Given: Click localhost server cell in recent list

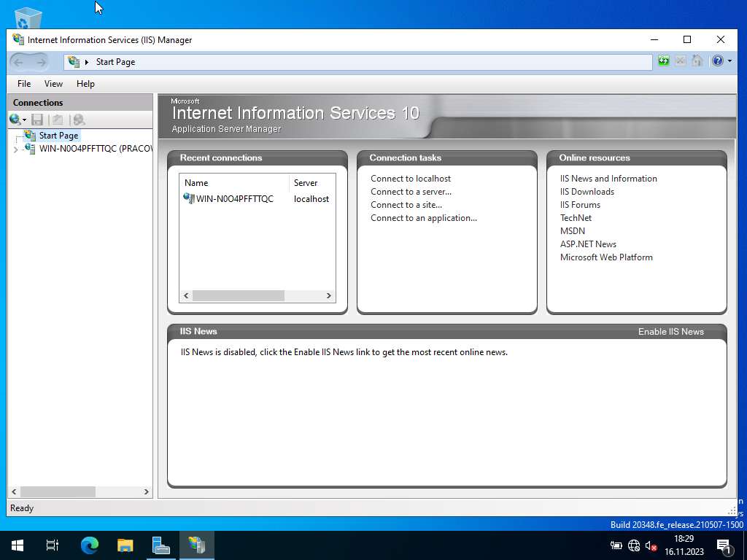Looking at the screenshot, I should (311, 199).
